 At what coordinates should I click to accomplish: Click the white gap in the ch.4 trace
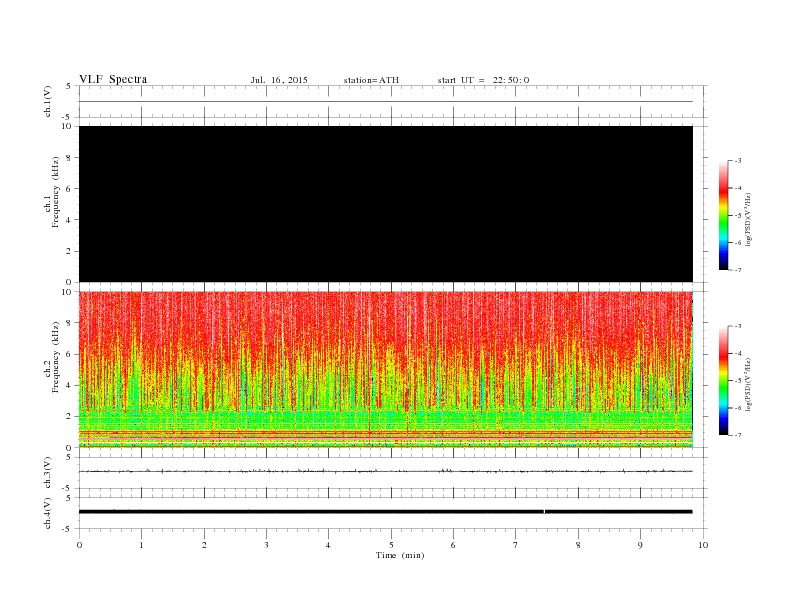pos(544,512)
